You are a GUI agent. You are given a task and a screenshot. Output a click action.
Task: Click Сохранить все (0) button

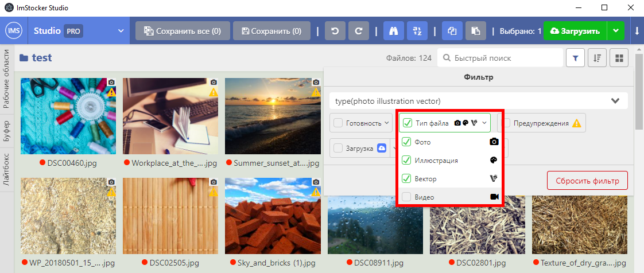point(183,31)
